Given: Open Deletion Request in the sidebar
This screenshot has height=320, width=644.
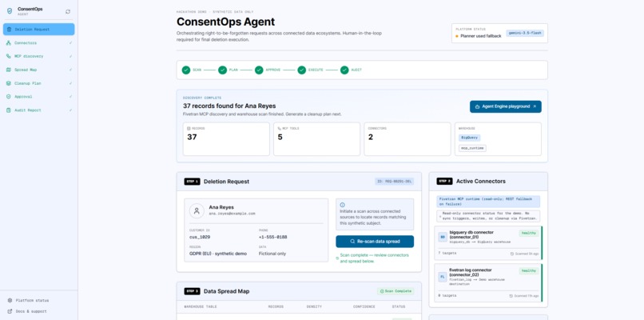Looking at the screenshot, I should (39, 30).
